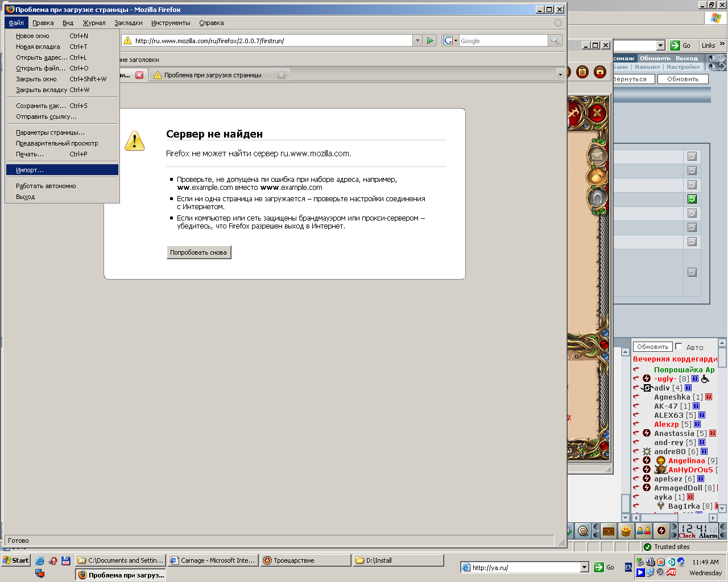Switch to 'Проблема при загрузке страницы' tab
Image resolution: width=728 pixels, height=582 pixels.
(219, 75)
